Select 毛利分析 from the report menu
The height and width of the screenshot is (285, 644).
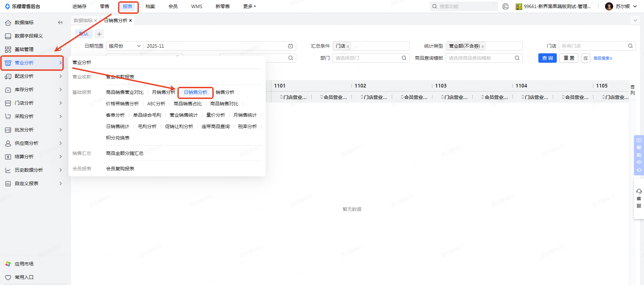coord(147,126)
